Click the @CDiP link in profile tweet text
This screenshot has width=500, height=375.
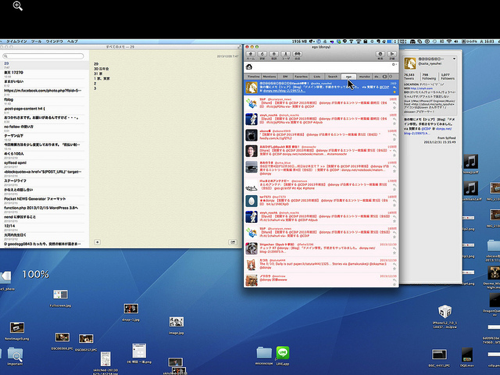point(426,128)
